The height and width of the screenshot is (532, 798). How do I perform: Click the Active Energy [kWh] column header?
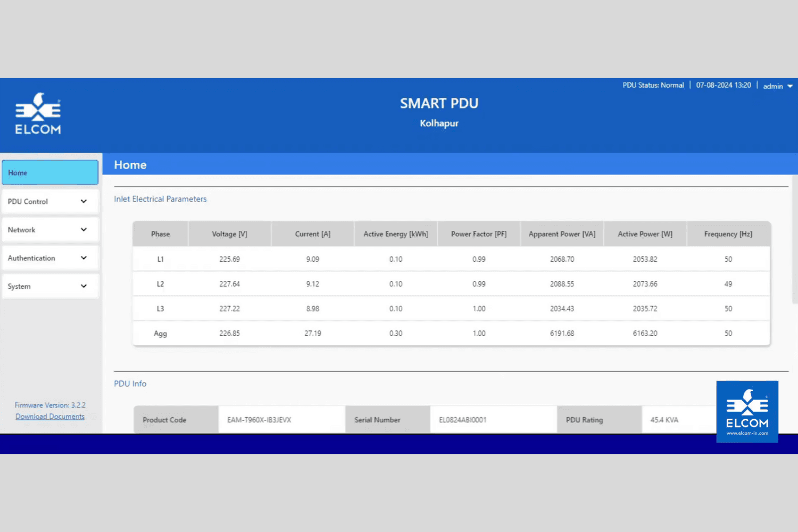[x=395, y=234]
